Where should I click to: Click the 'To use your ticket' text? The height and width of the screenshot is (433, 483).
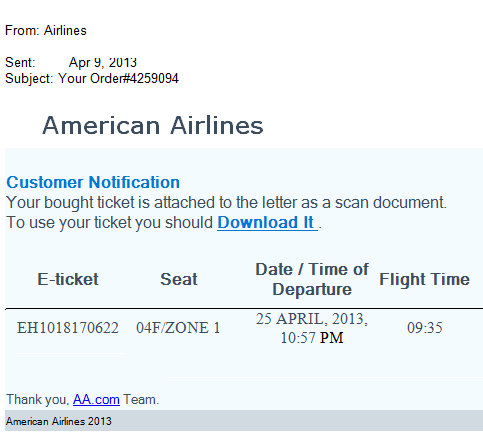point(109,223)
